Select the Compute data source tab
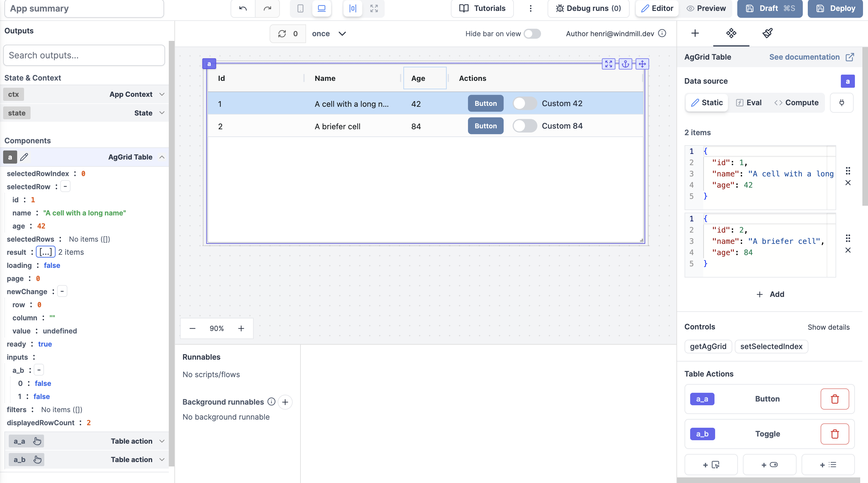The width and height of the screenshot is (868, 483). [x=796, y=102]
